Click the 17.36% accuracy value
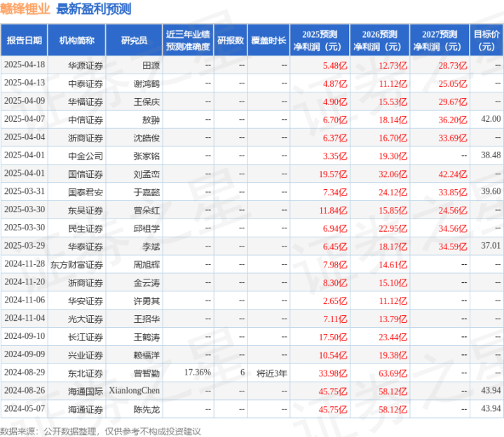Image resolution: width=504 pixels, height=437 pixels. click(198, 373)
